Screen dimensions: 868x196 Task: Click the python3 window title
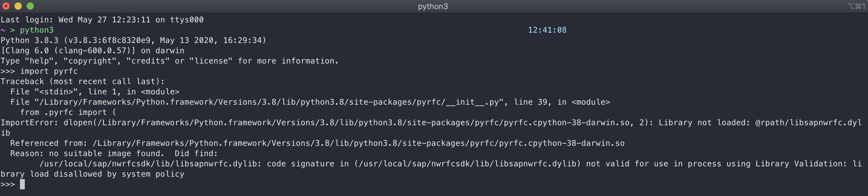coord(433,6)
